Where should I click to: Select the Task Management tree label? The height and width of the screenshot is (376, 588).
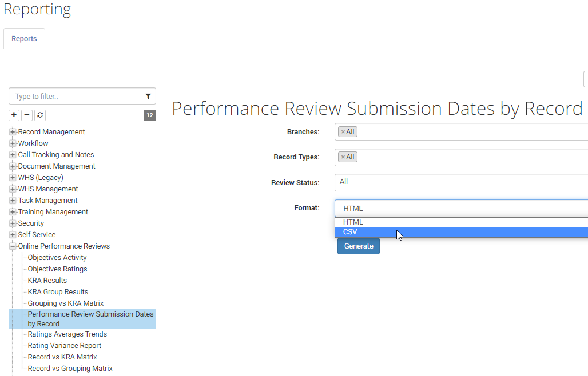point(47,201)
